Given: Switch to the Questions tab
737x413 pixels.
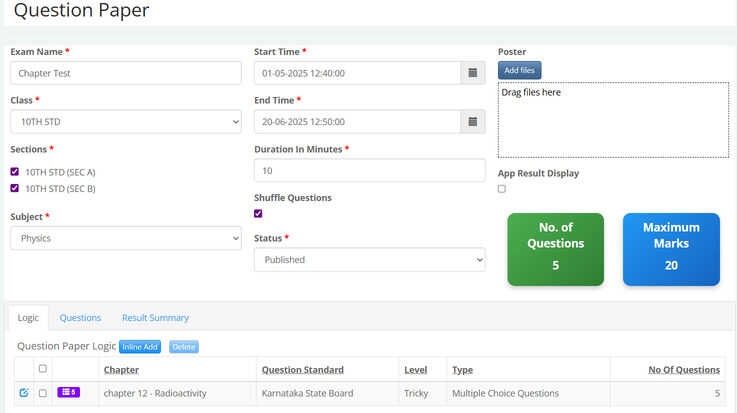Looking at the screenshot, I should (x=80, y=318).
